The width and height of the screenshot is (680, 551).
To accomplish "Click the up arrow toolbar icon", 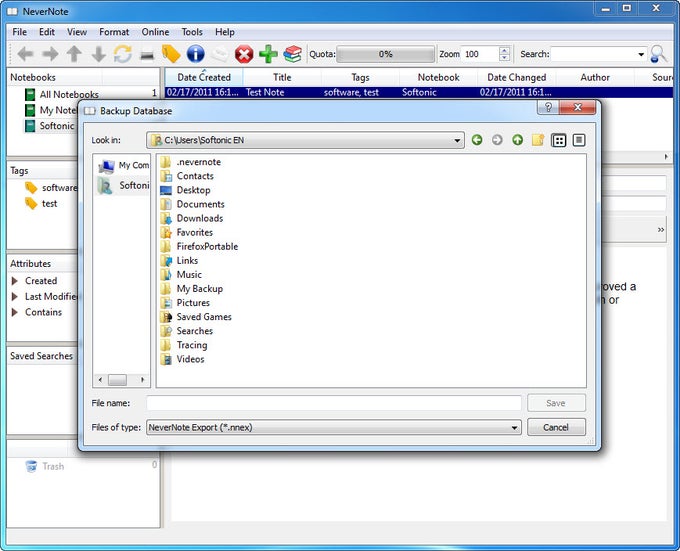I will coord(74,54).
